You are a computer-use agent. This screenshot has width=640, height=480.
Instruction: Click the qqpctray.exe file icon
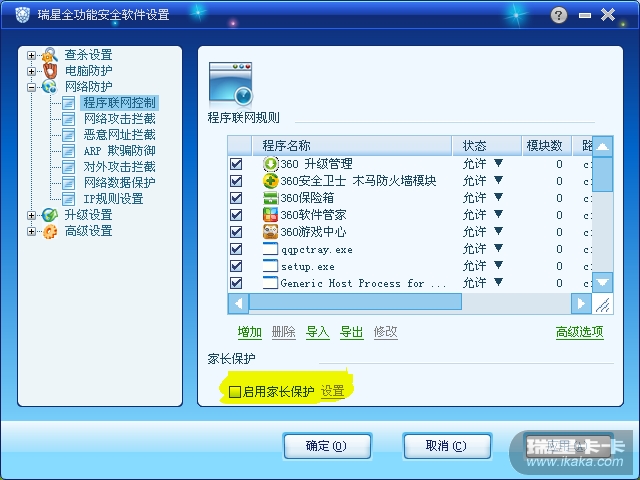[270, 249]
